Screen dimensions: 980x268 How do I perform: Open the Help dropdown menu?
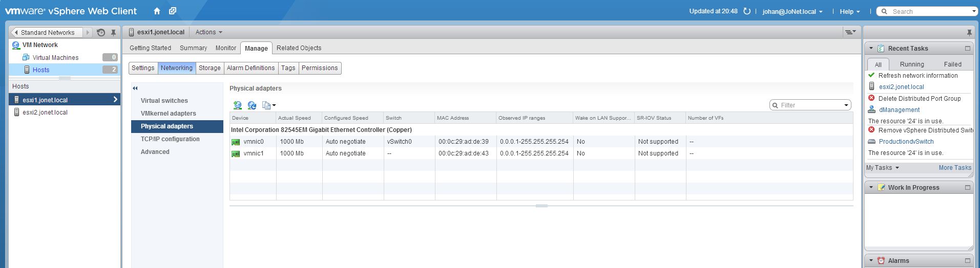click(x=849, y=11)
